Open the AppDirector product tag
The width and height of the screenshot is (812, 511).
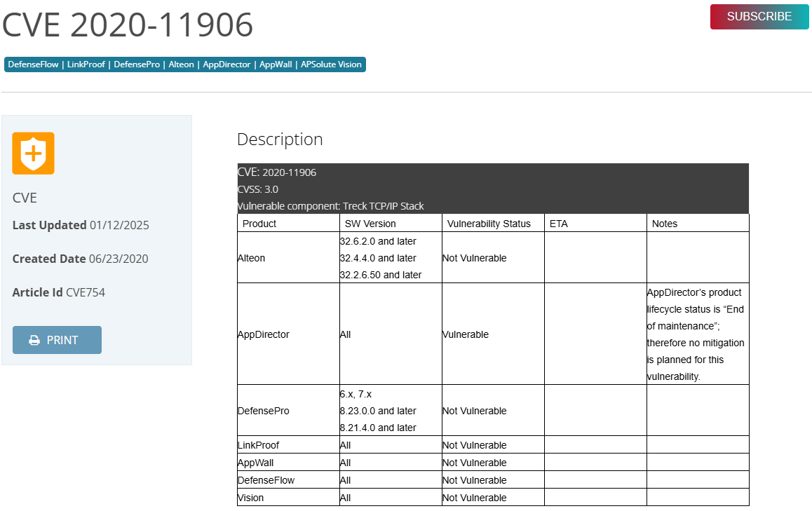[x=226, y=64]
